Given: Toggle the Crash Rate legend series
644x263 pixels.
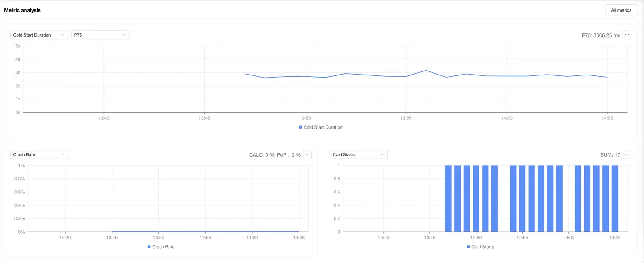Looking at the screenshot, I should click(163, 247).
